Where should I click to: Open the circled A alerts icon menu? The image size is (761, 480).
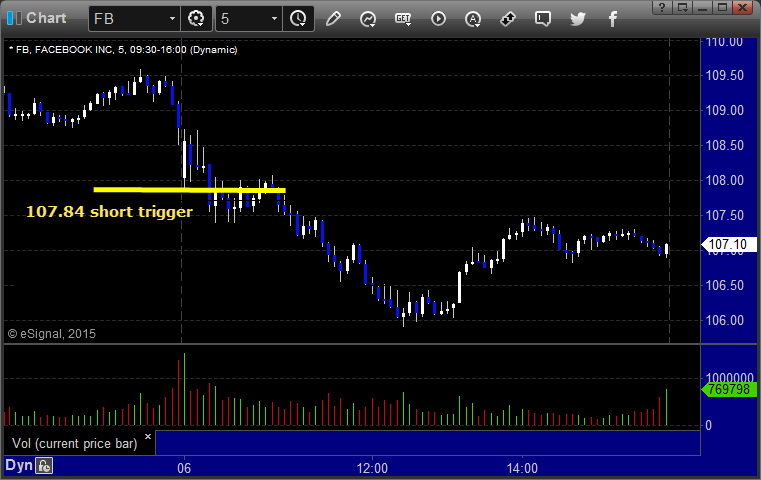point(473,19)
